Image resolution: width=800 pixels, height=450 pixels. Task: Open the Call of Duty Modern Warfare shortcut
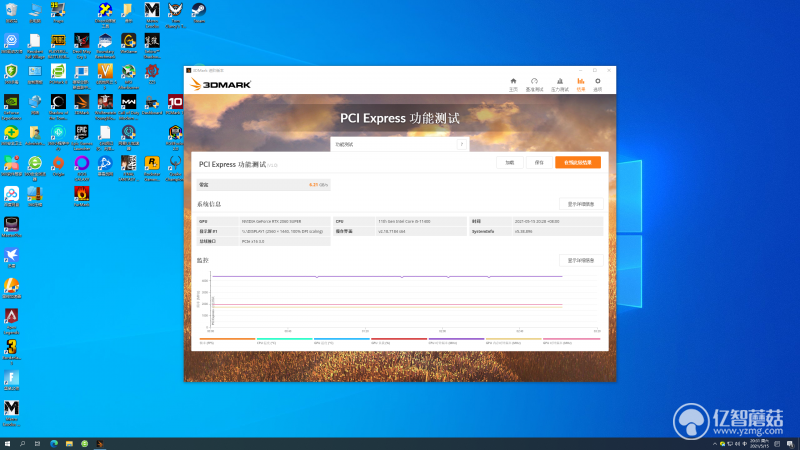(x=129, y=106)
